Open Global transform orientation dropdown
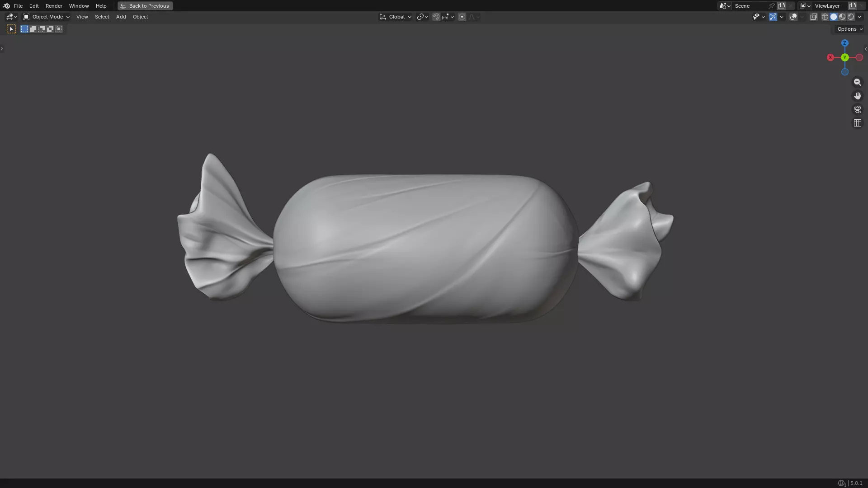 coord(396,17)
